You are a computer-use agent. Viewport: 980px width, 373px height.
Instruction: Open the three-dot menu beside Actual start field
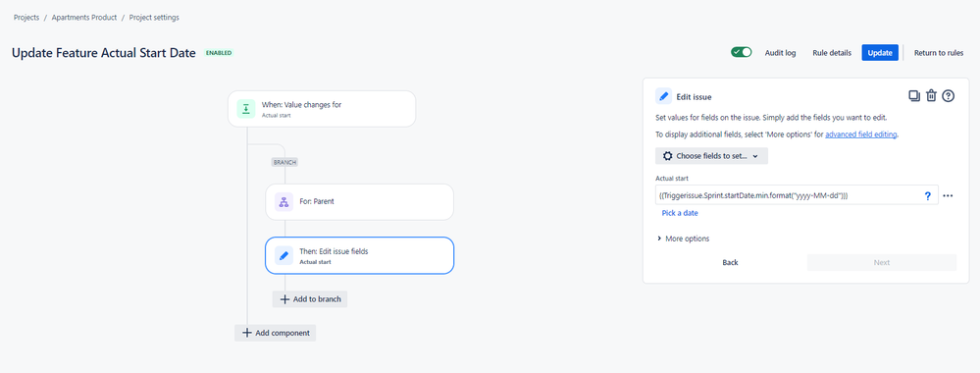(949, 196)
